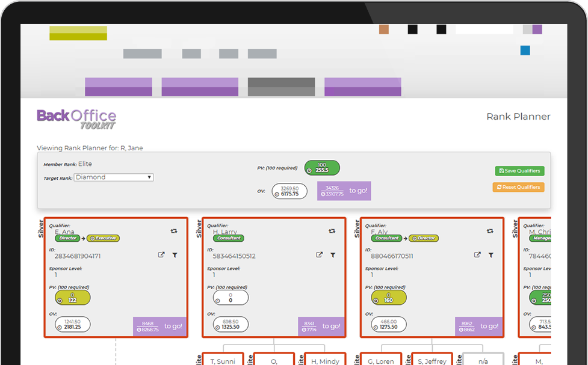Swap qualifier H, Larry using the arrows icon
588x365 pixels.
click(x=332, y=231)
